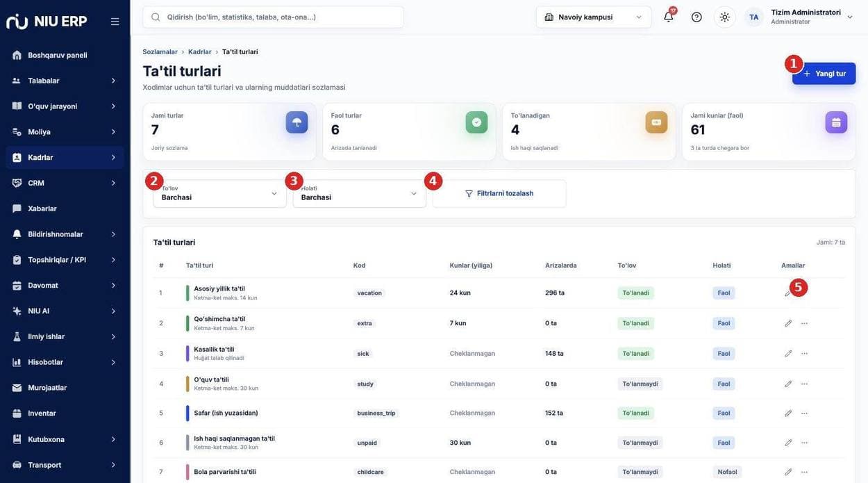Open the help question mark icon
Viewport: 868px width, 483px height.
point(696,17)
